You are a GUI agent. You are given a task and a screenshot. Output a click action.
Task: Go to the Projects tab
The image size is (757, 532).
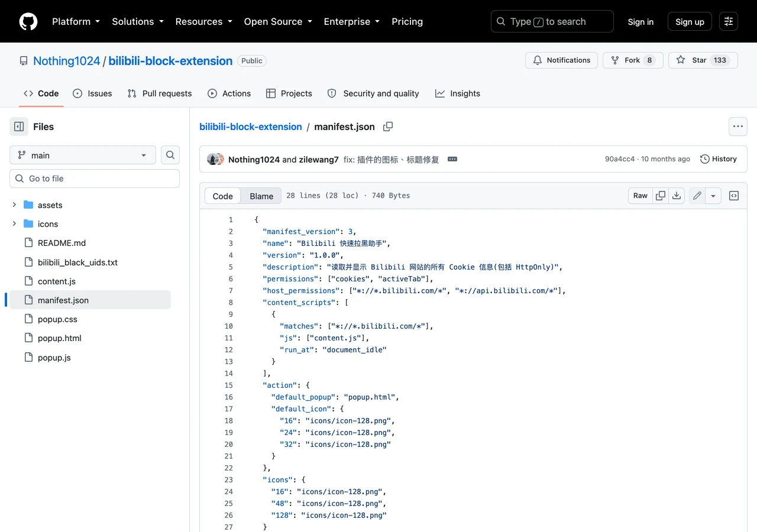[289, 93]
